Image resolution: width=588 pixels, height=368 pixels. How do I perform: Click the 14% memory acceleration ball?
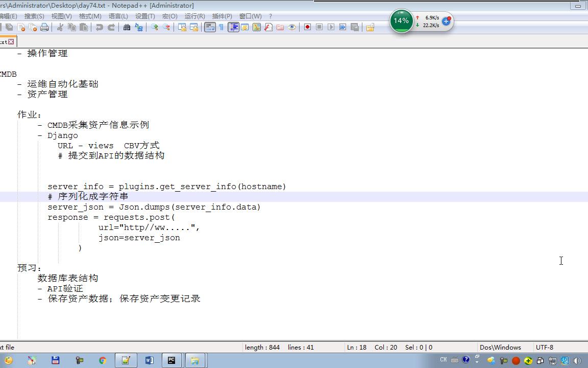point(401,20)
